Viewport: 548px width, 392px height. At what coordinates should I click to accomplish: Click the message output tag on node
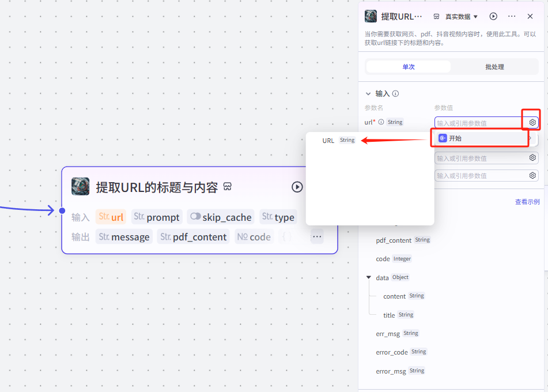pos(124,237)
